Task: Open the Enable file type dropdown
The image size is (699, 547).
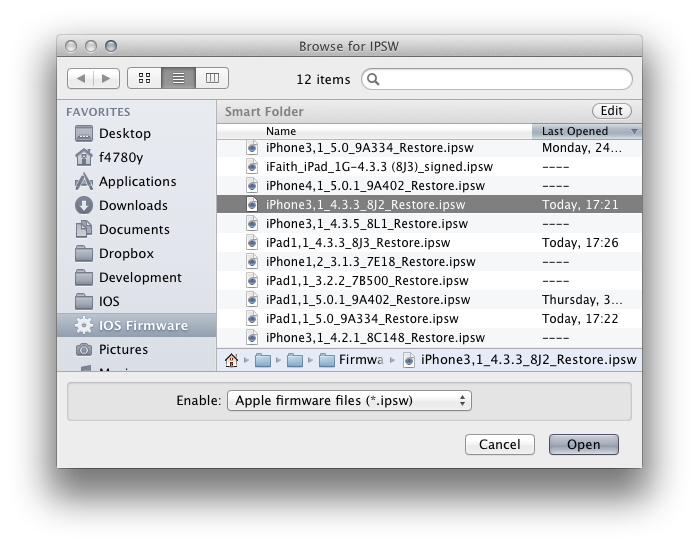Action: tap(349, 400)
